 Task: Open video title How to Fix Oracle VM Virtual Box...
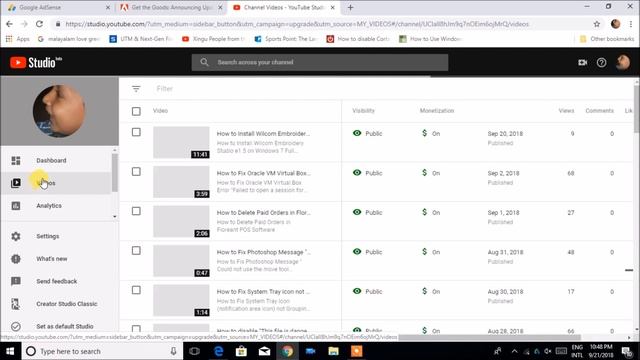coord(264,173)
